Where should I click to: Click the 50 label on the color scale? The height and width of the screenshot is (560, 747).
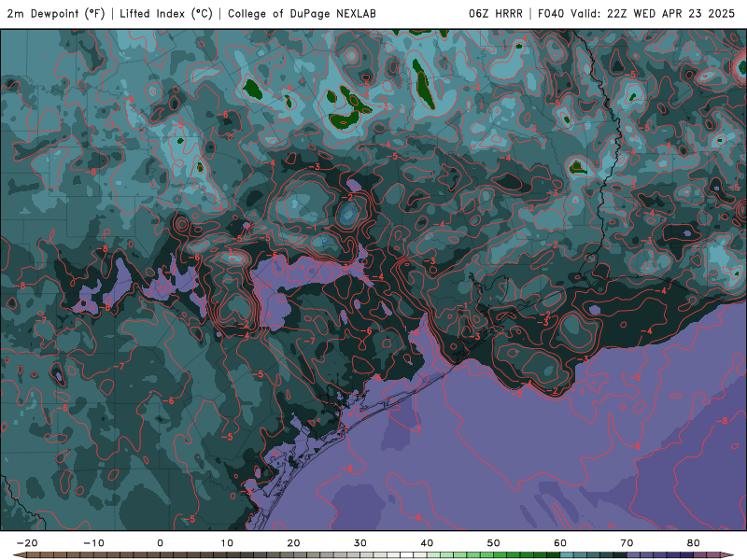[x=494, y=543]
